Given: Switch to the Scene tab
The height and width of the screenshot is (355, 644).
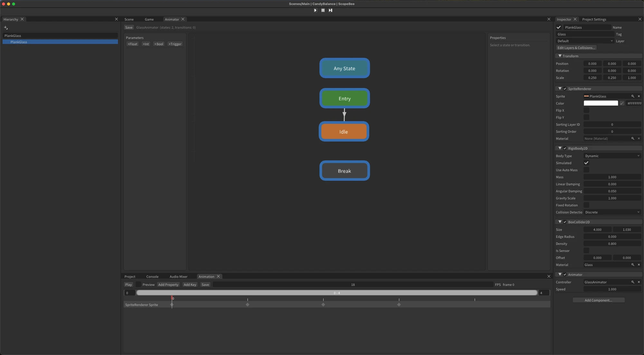Looking at the screenshot, I should pyautogui.click(x=129, y=19).
